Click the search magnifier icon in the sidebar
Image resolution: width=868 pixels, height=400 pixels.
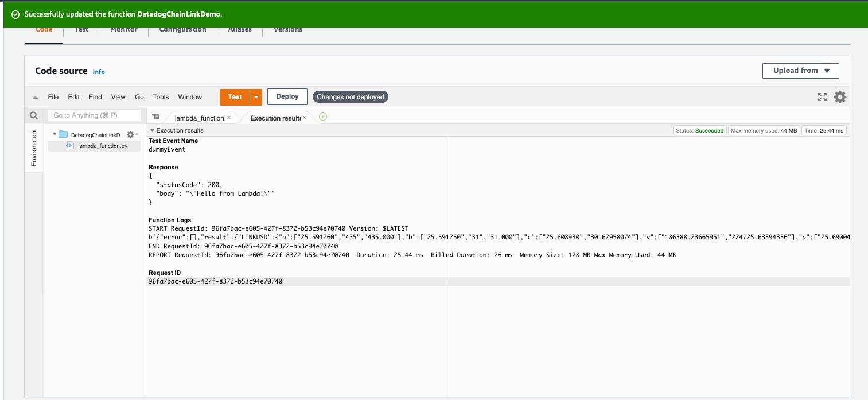(x=34, y=115)
